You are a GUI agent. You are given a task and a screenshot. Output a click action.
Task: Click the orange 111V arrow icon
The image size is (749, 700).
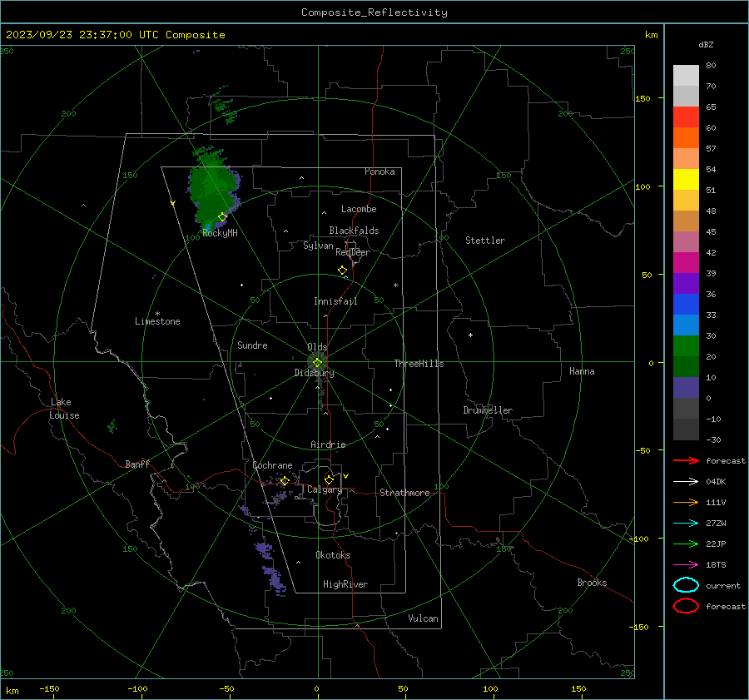pos(686,502)
